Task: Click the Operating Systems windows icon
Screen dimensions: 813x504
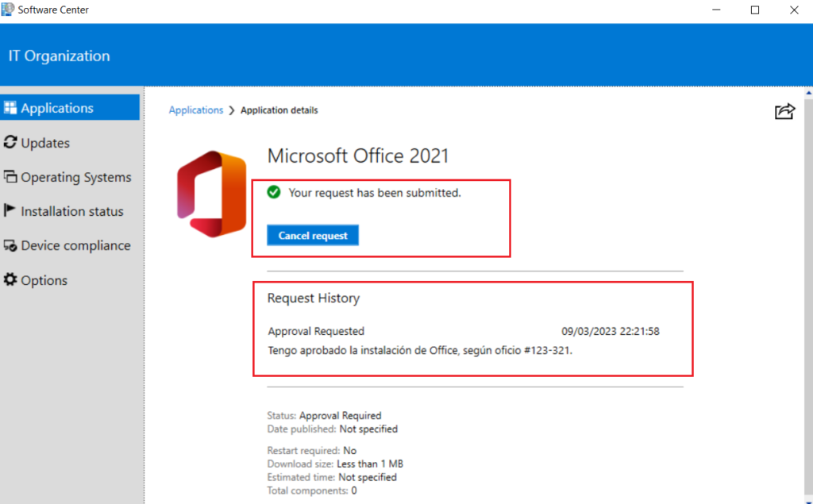Action: coord(10,176)
